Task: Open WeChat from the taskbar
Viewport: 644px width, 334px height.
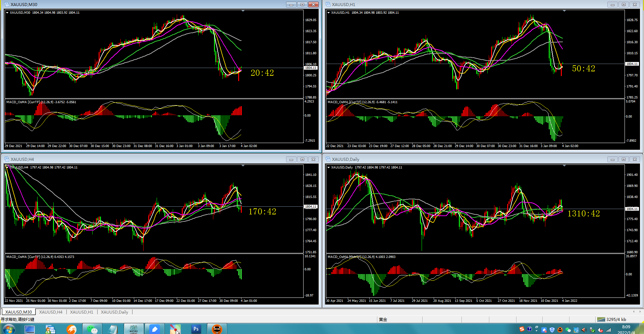Action: (x=92, y=330)
